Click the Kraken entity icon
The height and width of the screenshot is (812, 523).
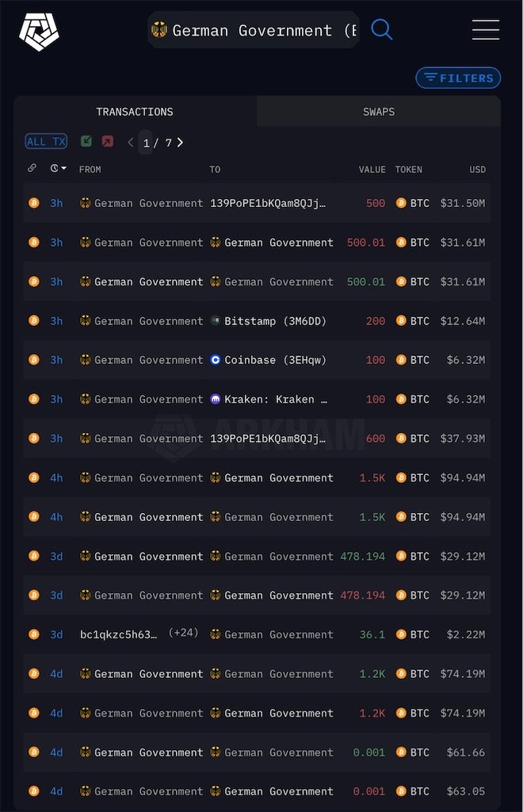coord(216,400)
